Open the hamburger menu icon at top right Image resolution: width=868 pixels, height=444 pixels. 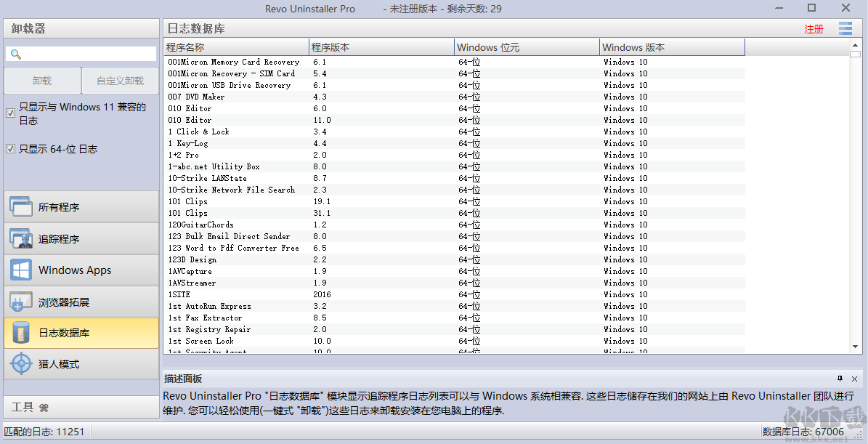(x=845, y=28)
